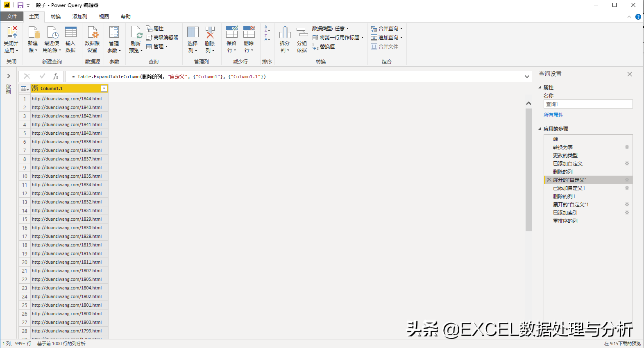Select the cell http://duanziwang.com/1844.html
The height and width of the screenshot is (348, 644).
point(69,99)
